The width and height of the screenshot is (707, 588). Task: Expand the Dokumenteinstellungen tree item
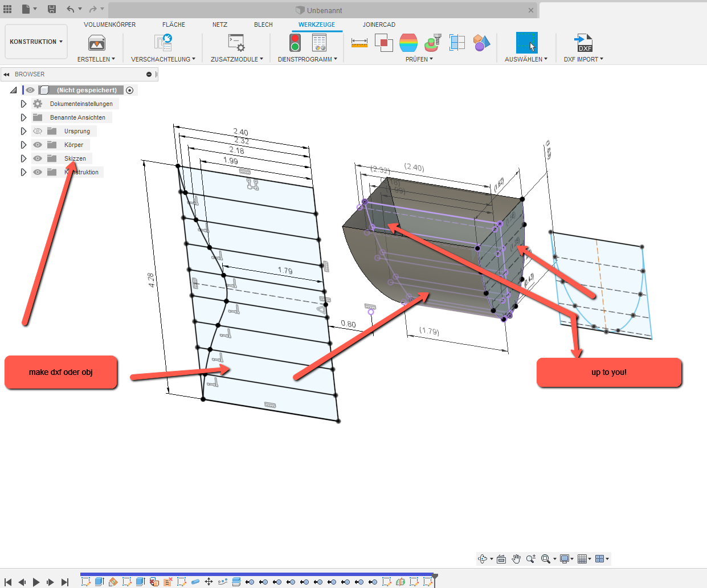click(23, 103)
